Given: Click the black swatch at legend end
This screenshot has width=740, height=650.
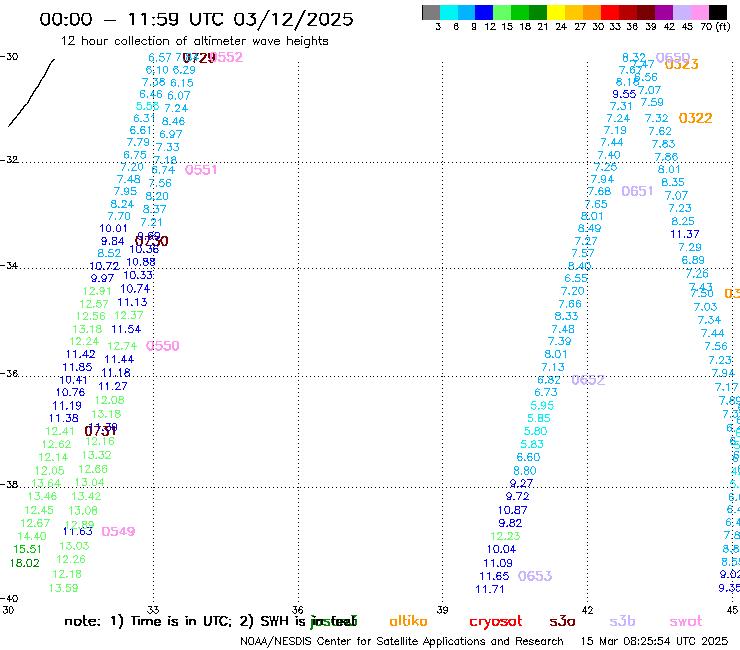Looking at the screenshot, I should click(717, 12).
